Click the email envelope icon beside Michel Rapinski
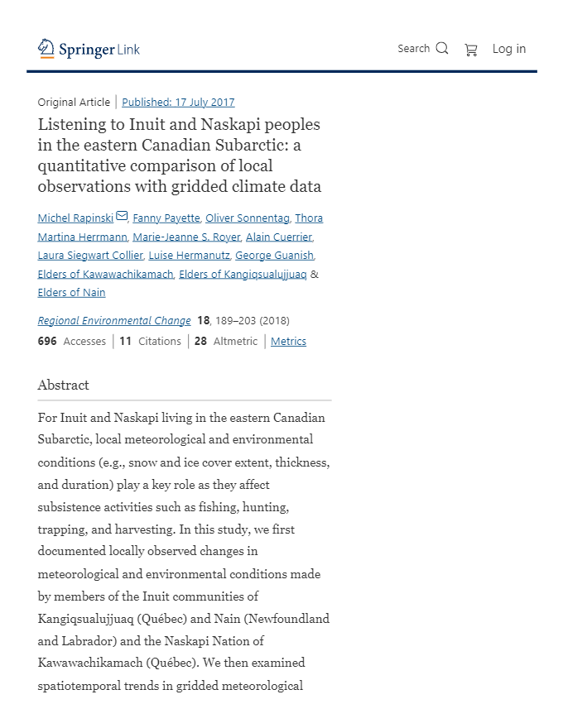This screenshot has height=728, width=563. 122,217
